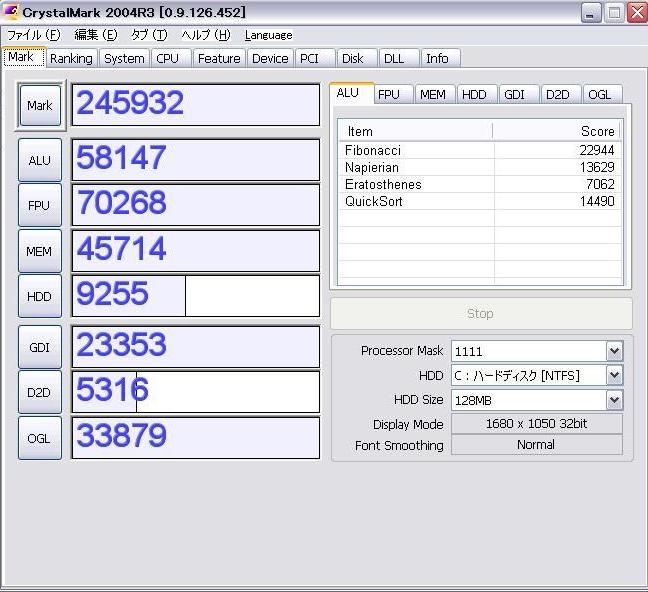Click the CrystalMark title bar icon
The height and width of the screenshot is (592, 648).
click(x=12, y=12)
